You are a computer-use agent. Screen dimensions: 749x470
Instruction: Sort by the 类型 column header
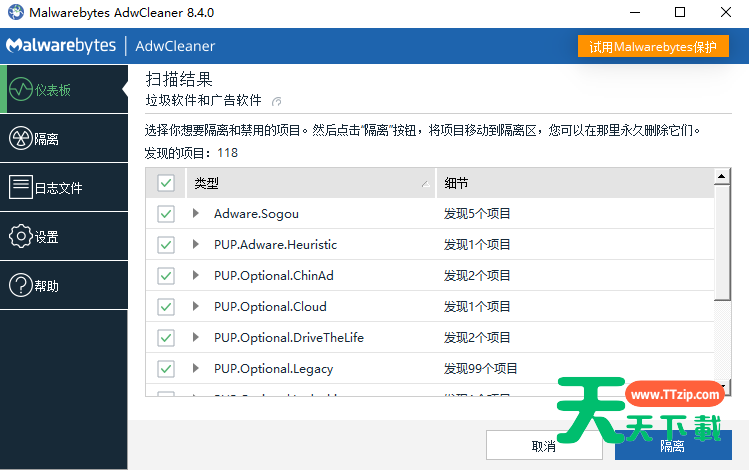tap(310, 183)
